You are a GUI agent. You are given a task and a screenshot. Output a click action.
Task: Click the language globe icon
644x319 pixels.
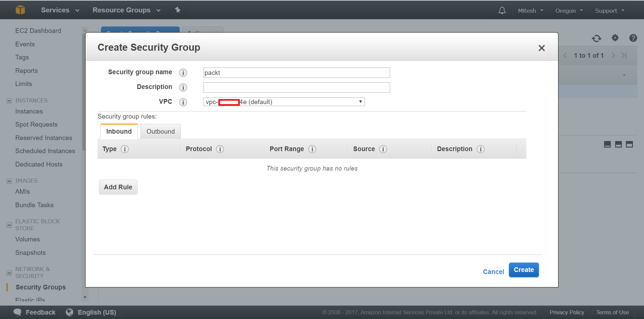[69, 312]
